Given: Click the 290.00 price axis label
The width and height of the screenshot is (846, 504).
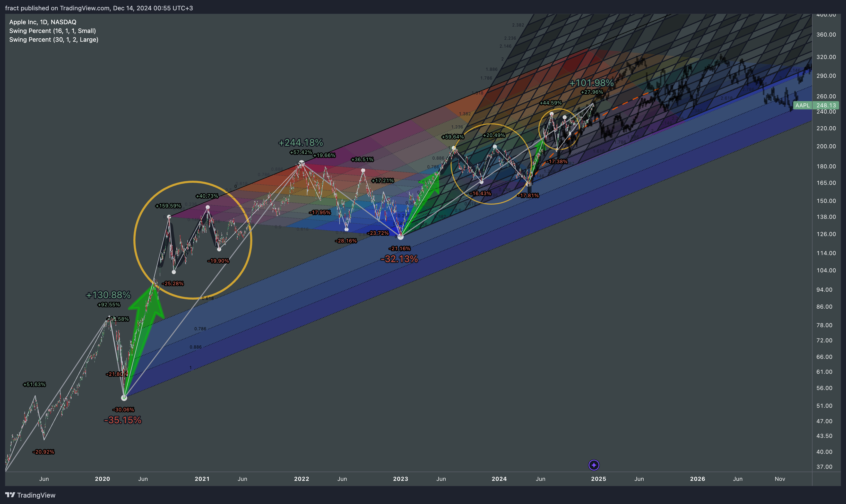Looking at the screenshot, I should pos(826,76).
